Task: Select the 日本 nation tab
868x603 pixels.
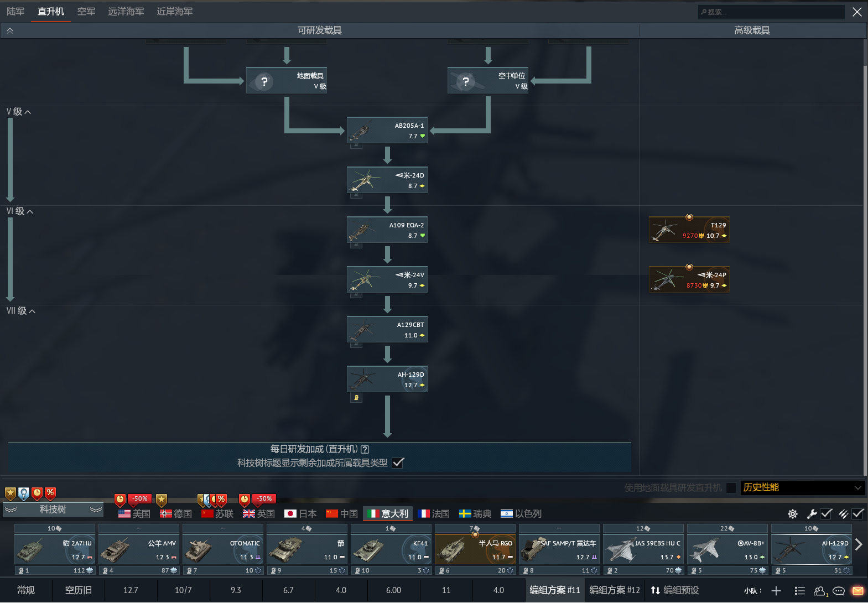Action: (300, 514)
